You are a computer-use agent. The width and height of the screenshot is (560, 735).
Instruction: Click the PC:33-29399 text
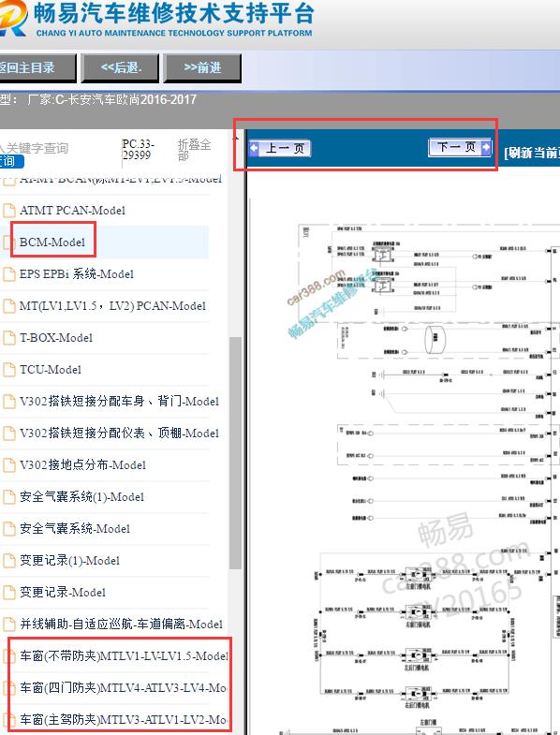point(138,150)
